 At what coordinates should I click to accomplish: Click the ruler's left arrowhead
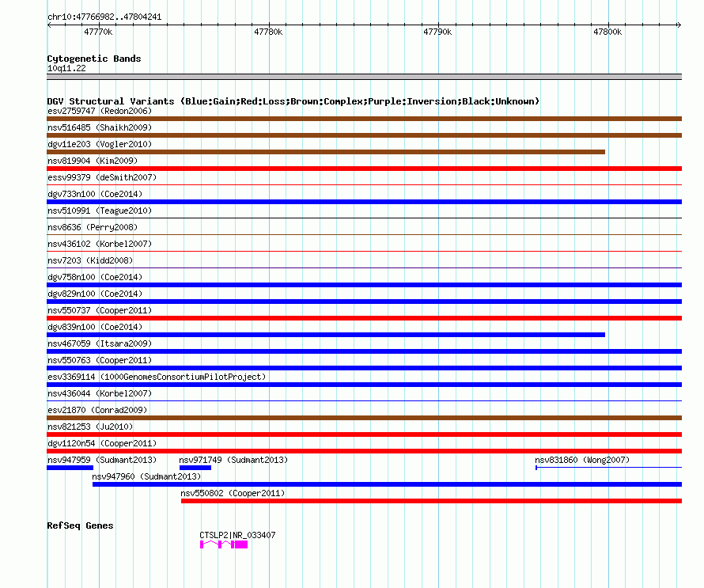pyautogui.click(x=49, y=25)
